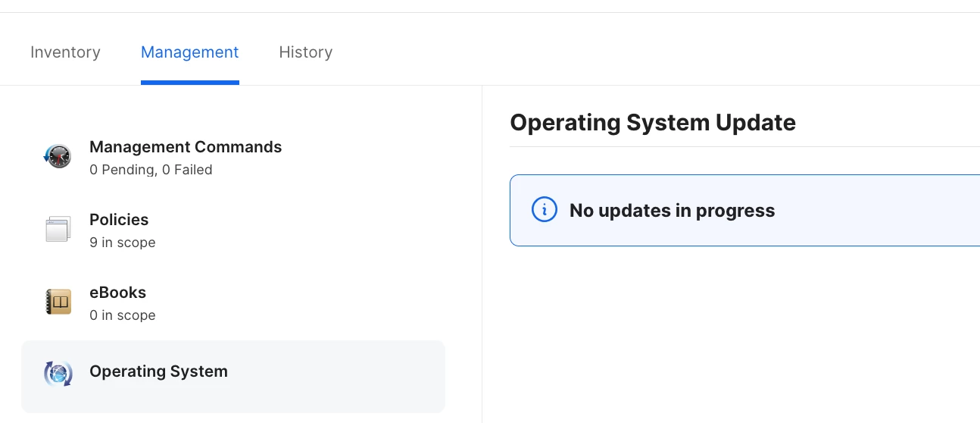Click the '0 in scope' eBooks count
The image size is (980, 423).
[x=123, y=315]
